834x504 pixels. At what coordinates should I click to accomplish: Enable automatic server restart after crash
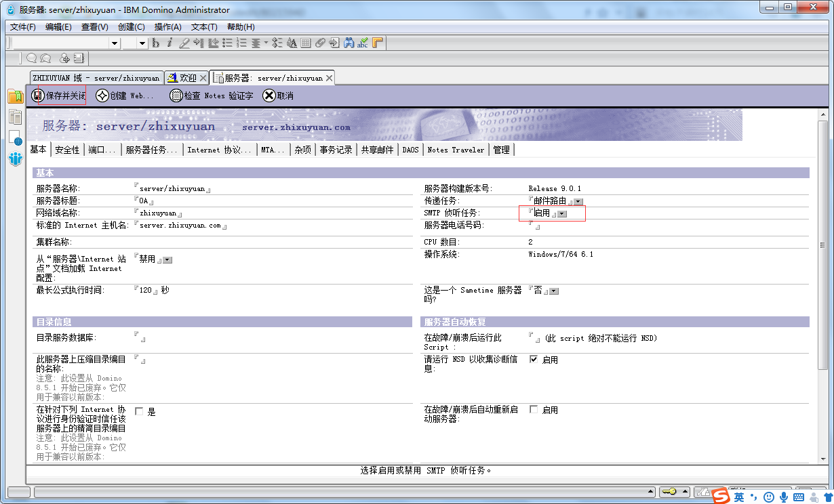pos(534,410)
